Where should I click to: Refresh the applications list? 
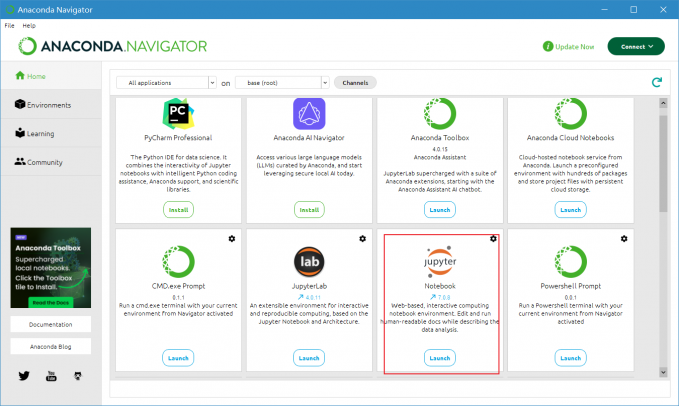(657, 82)
